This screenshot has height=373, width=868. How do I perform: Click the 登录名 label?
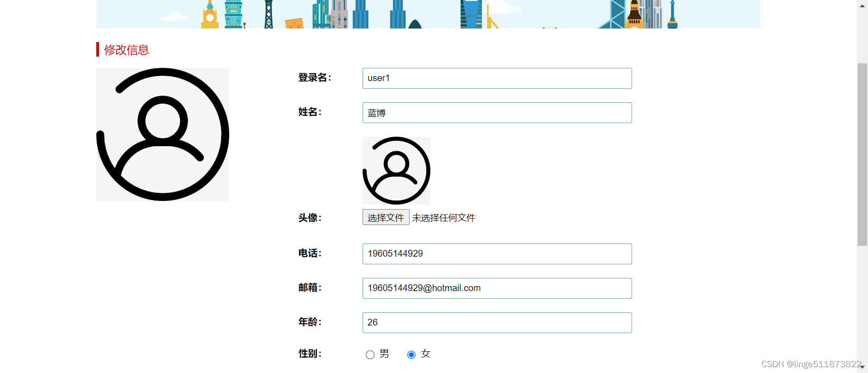(315, 78)
